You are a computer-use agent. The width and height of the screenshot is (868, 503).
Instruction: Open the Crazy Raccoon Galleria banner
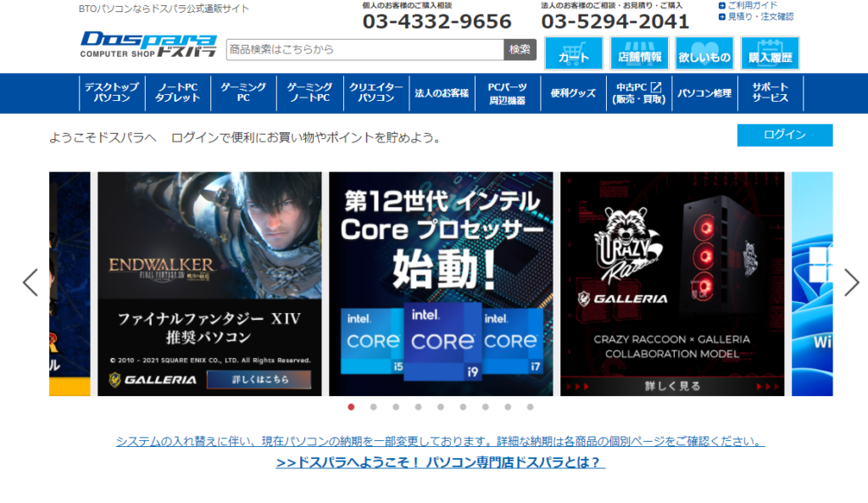click(672, 283)
